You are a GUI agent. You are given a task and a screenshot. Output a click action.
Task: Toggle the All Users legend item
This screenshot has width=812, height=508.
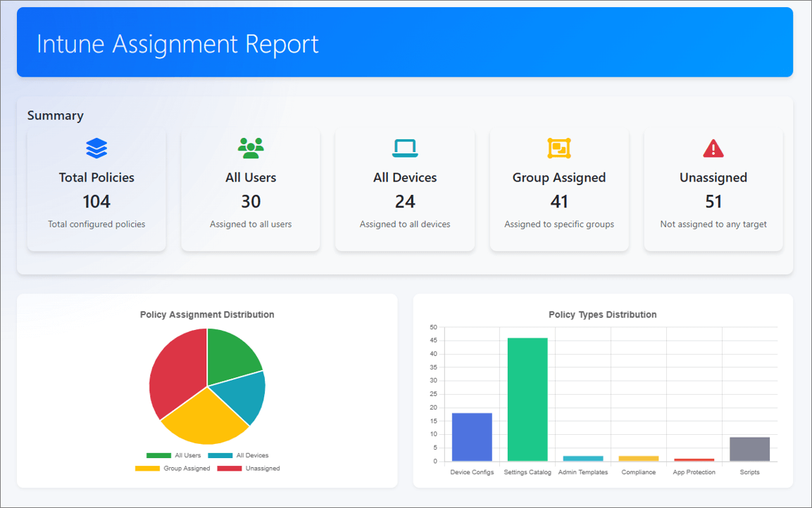[x=174, y=455]
